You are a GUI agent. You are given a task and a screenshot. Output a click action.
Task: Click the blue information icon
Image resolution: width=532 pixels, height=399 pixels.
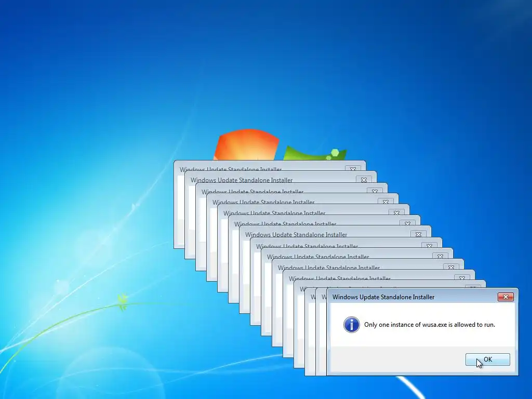tap(352, 325)
